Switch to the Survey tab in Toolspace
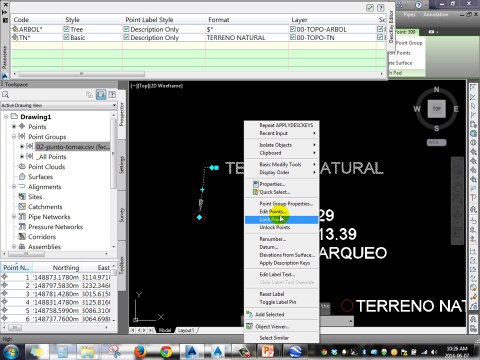The image size is (480, 360). [122, 215]
